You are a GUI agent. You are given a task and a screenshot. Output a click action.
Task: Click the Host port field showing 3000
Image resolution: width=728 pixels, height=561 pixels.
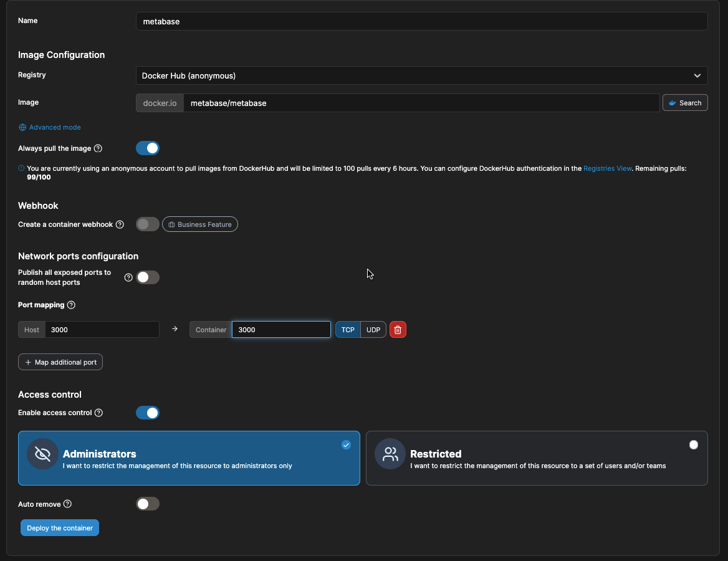click(x=102, y=330)
